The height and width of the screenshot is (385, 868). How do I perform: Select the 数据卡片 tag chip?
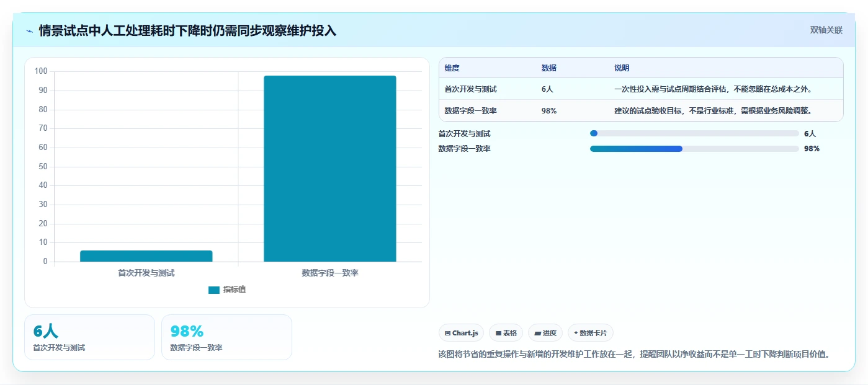[x=590, y=333]
